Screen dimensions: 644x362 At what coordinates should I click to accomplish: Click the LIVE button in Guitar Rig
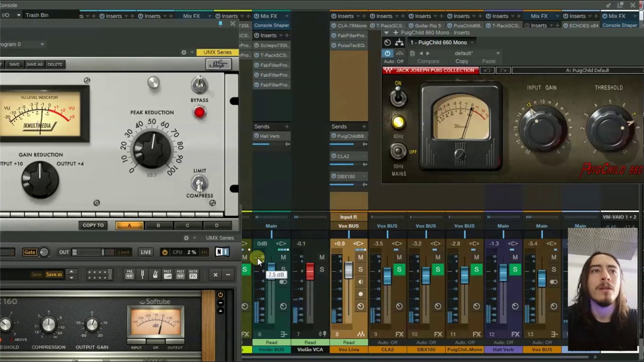pos(146,252)
